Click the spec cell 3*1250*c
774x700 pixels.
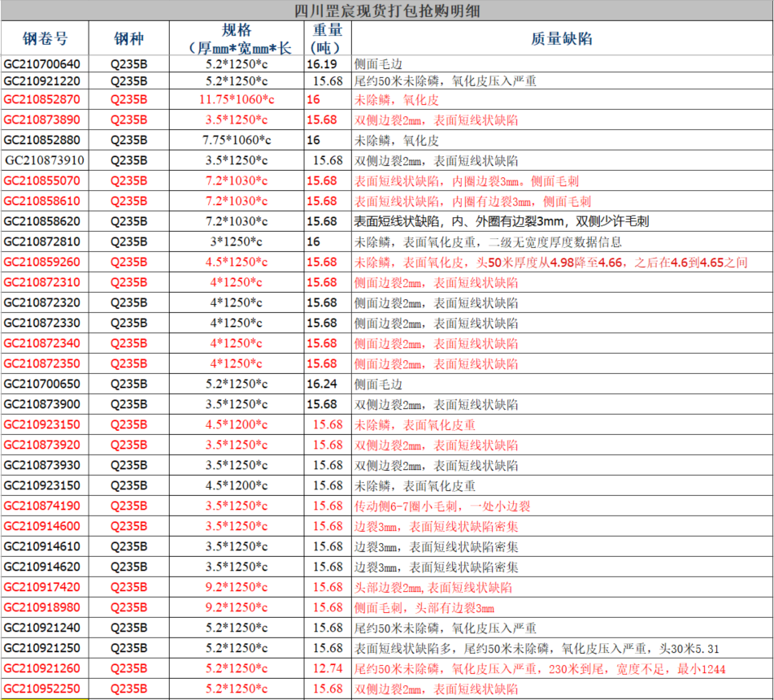237,241
